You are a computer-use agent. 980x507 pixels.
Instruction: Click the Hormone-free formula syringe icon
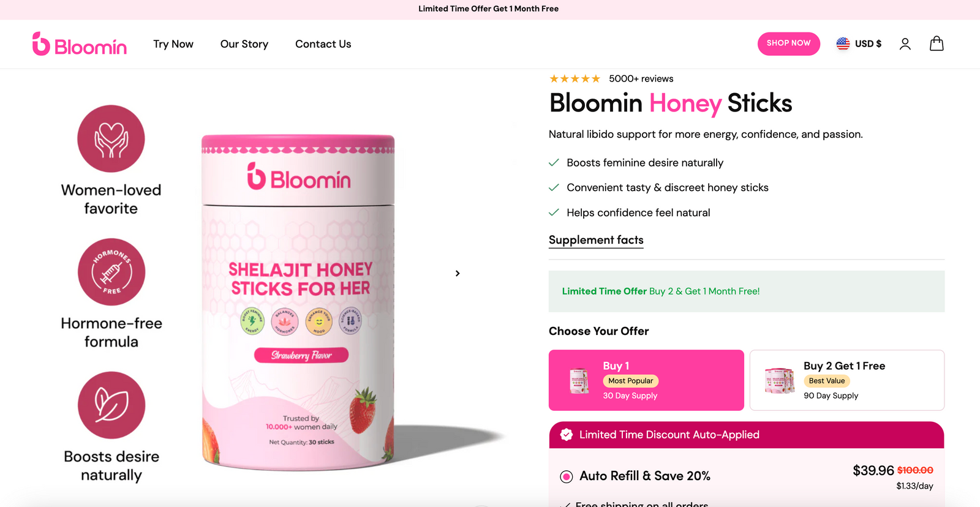[x=111, y=272]
